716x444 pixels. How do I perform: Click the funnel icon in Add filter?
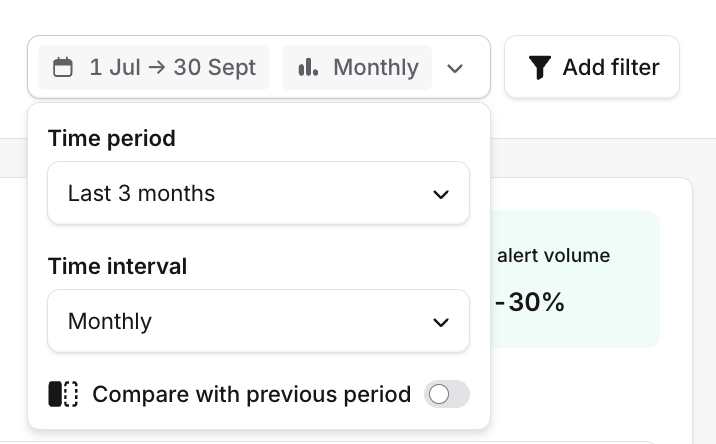click(x=540, y=67)
